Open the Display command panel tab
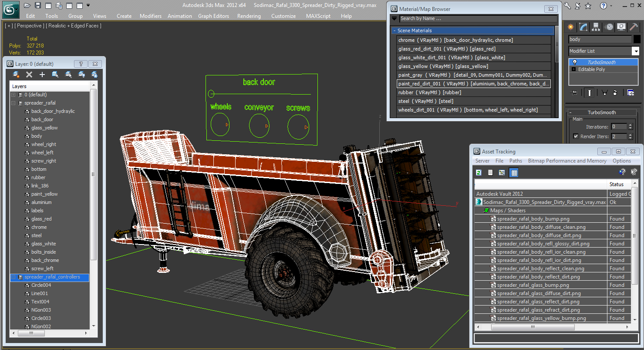The height and width of the screenshot is (350, 644). [x=622, y=27]
